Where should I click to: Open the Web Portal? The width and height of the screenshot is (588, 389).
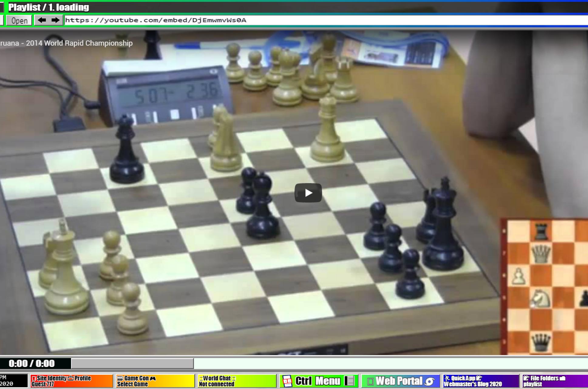(x=401, y=381)
